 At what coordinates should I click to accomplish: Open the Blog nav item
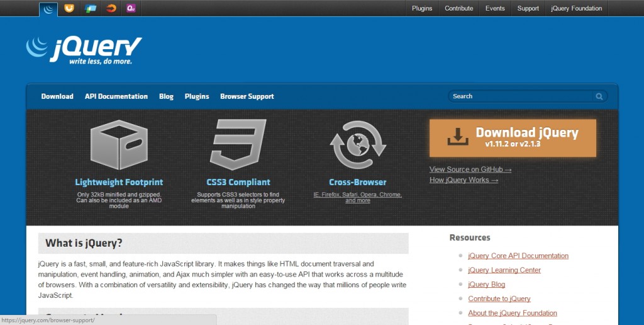point(166,96)
